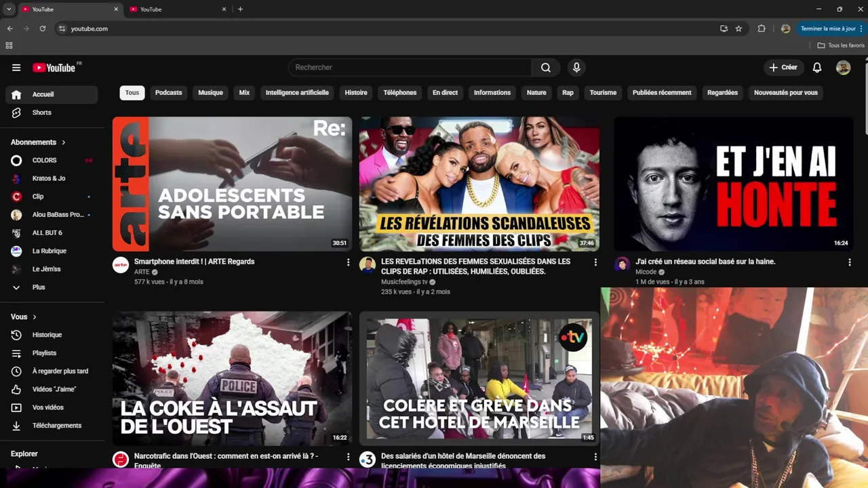The height and width of the screenshot is (488, 868).
Task: Open Vidéos "J'aime" list
Action: 52,390
